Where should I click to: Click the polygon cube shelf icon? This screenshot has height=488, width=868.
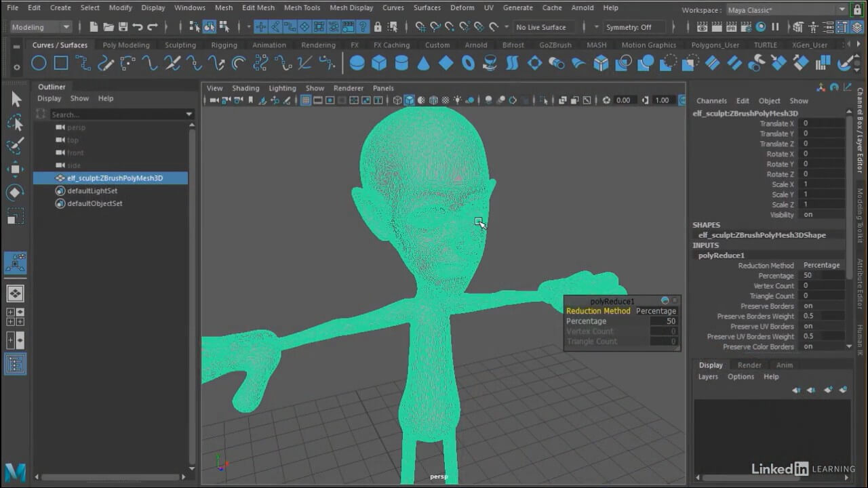[x=379, y=64]
